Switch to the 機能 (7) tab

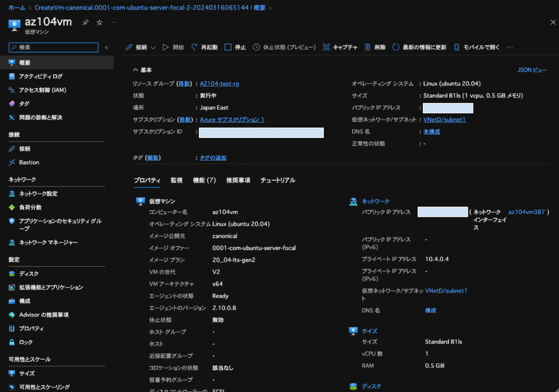pyautogui.click(x=204, y=180)
